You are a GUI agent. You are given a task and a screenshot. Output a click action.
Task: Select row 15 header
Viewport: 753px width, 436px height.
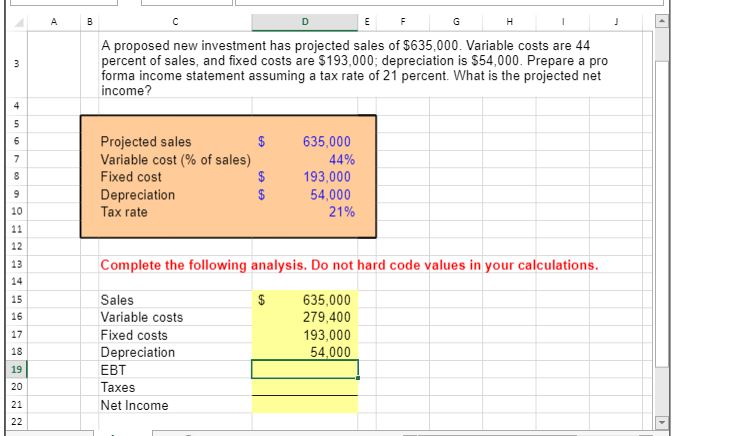coord(17,299)
